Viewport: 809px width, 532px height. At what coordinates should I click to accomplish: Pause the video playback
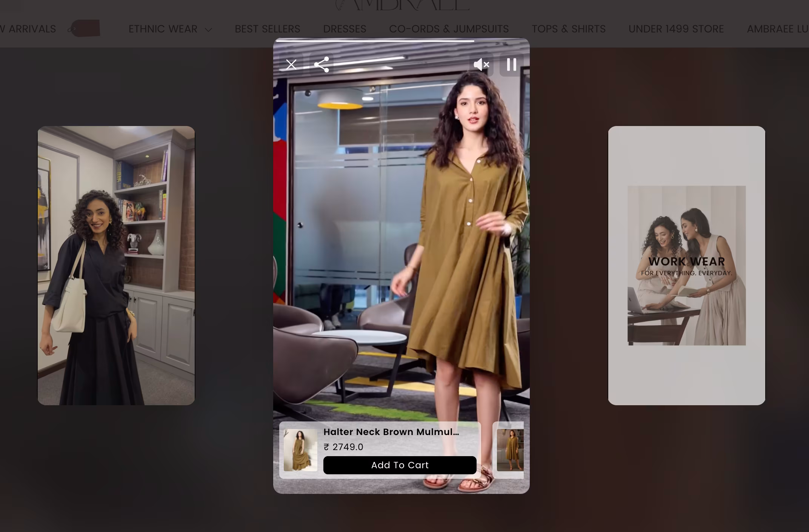[x=511, y=65]
